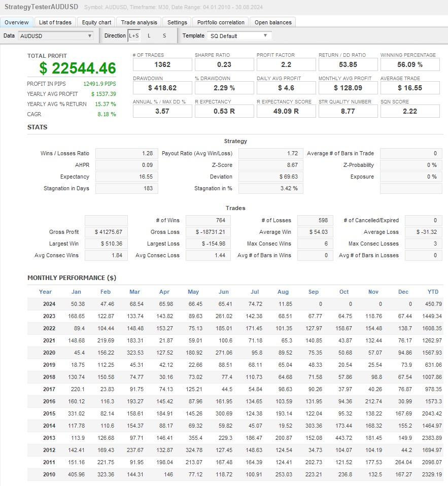Click total profit value $ 22544.46
Screen dimensions: 448x486
coord(78,68)
